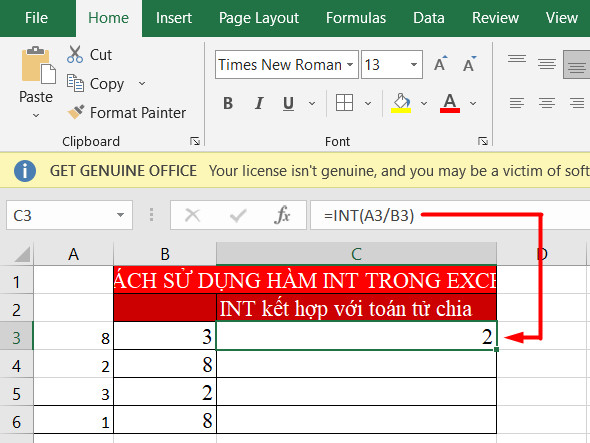Open Copy options dropdown arrow

tap(142, 83)
